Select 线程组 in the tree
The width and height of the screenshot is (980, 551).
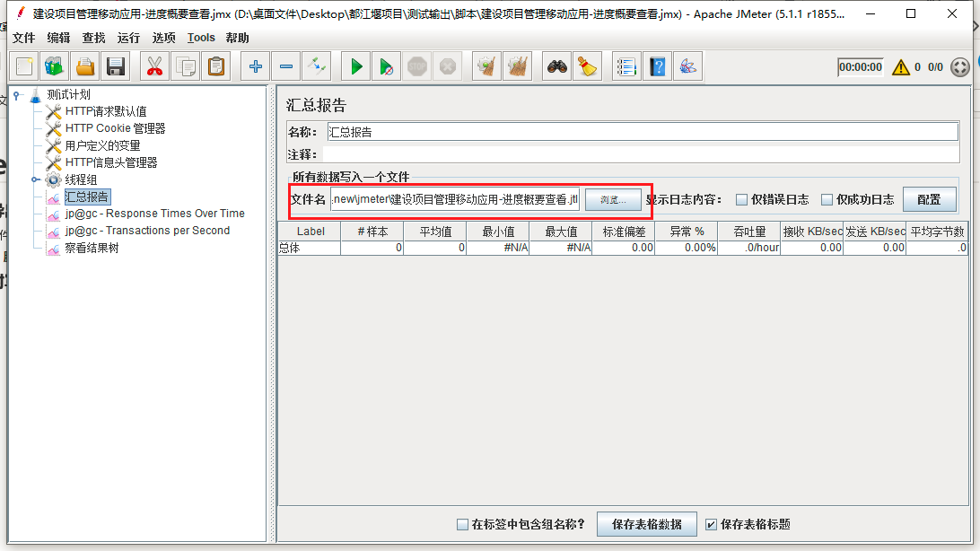pos(82,179)
